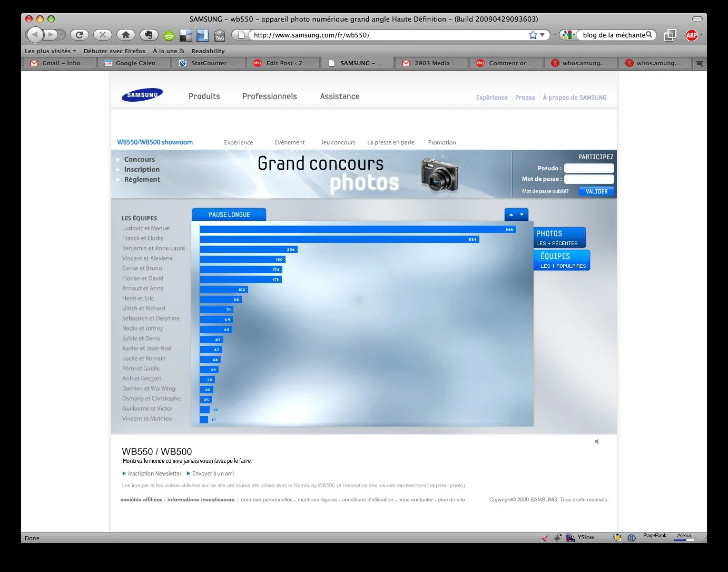Viewport: 728px width, 572px height.
Task: Go back with the browser Back arrow
Action: [35, 35]
